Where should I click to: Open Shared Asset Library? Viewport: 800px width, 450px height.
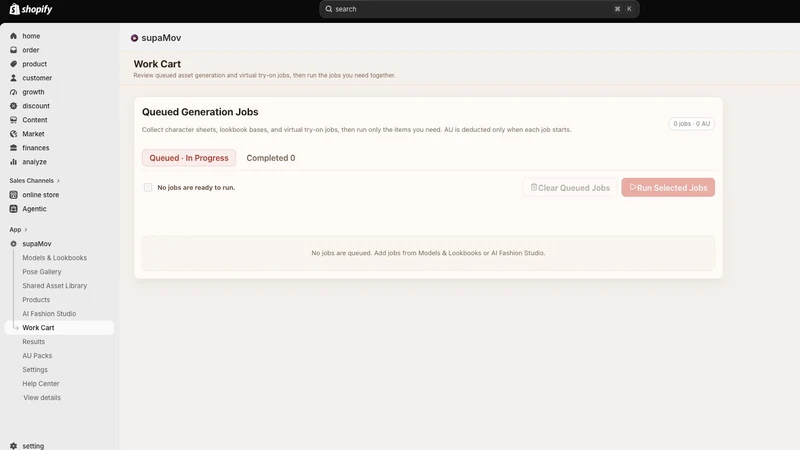[55, 286]
